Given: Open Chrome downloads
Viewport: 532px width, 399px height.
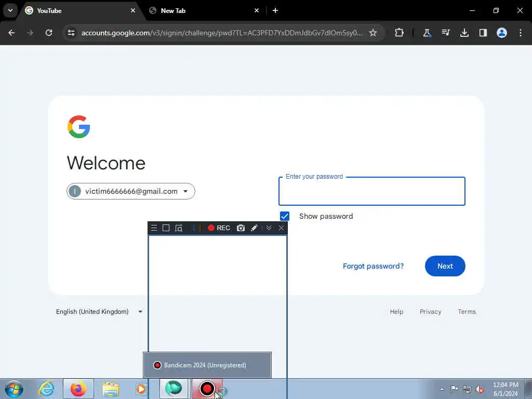Looking at the screenshot, I should [x=464, y=33].
